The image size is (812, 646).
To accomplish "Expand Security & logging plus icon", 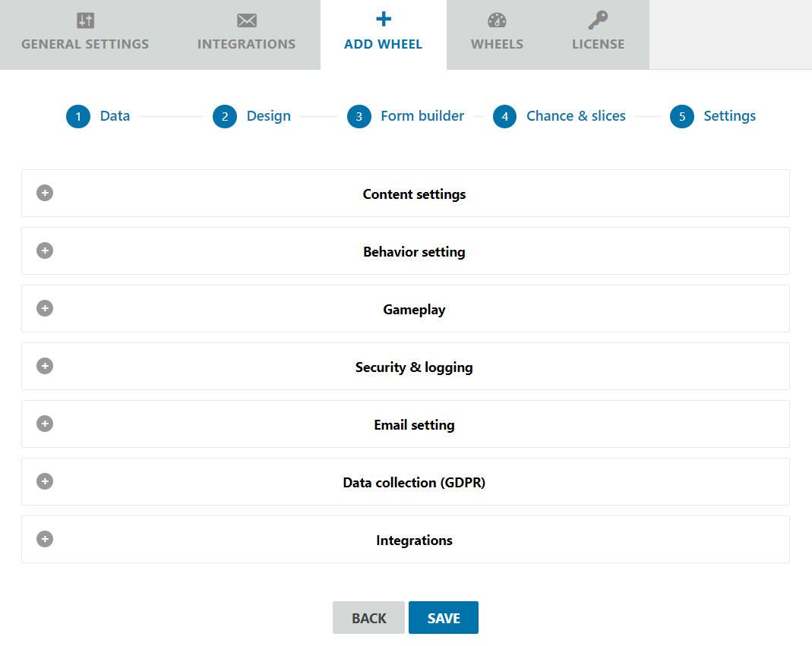I will (x=45, y=366).
